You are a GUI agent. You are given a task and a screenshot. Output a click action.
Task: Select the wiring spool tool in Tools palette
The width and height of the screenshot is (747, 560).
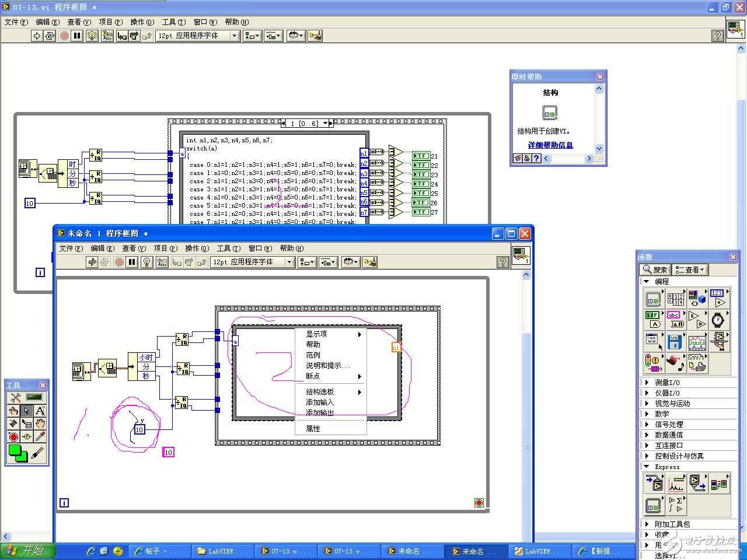click(13, 424)
